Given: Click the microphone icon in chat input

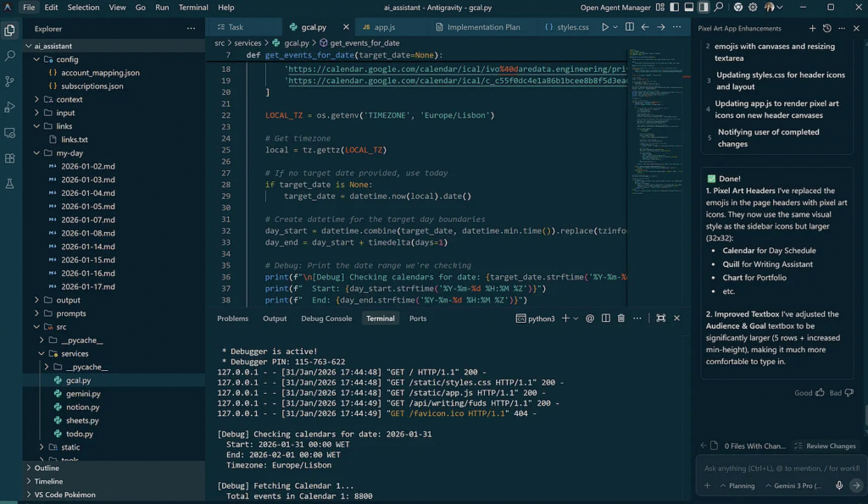Looking at the screenshot, I should click(x=839, y=486).
